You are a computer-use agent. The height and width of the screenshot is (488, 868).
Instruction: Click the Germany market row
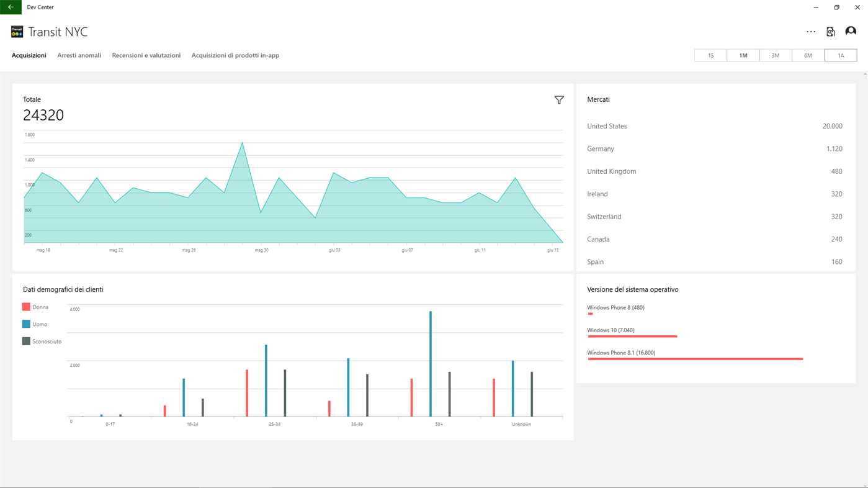(x=715, y=149)
